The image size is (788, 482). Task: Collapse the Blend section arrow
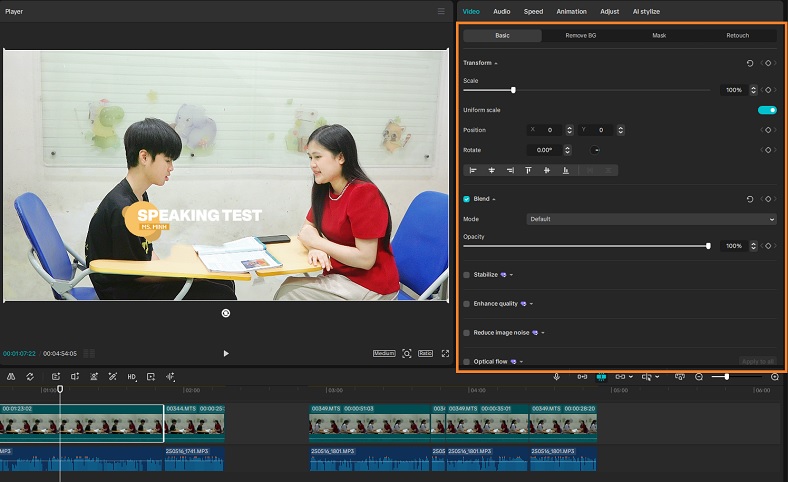pos(494,199)
